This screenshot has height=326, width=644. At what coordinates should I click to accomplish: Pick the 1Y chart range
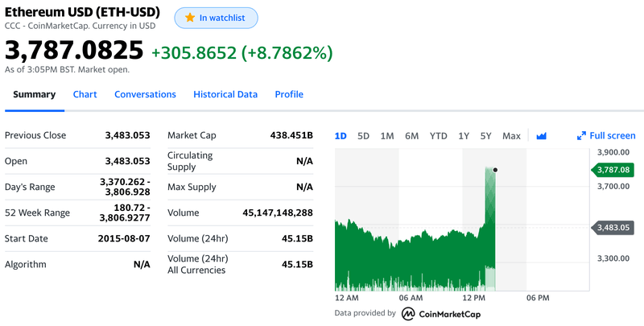(464, 136)
